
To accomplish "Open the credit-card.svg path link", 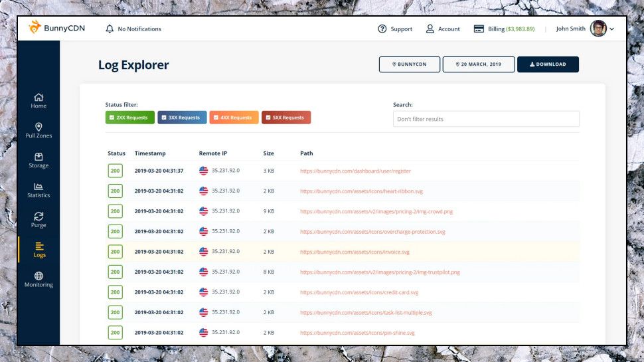I will coord(359,292).
